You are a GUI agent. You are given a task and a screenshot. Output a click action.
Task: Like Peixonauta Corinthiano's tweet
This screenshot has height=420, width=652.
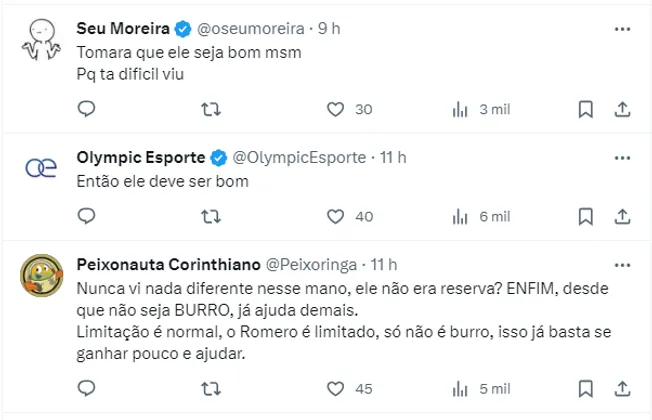click(x=336, y=388)
